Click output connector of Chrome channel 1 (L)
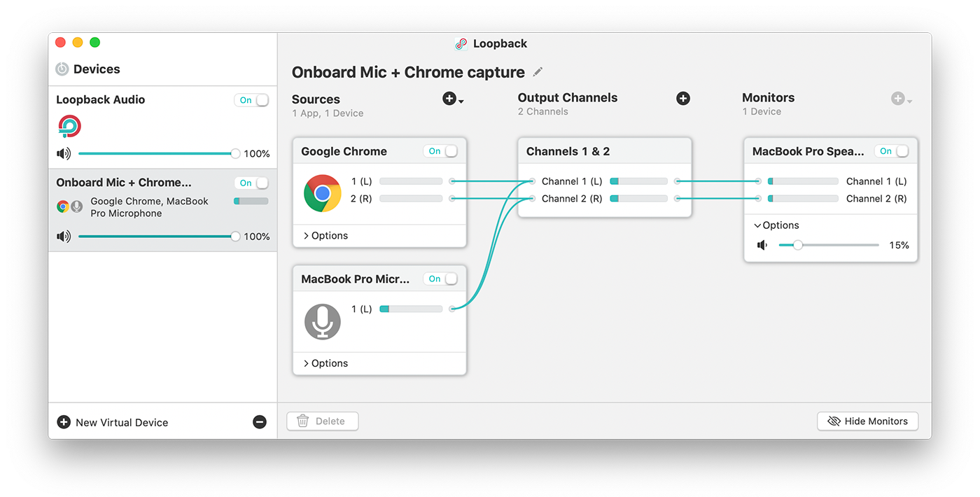 (452, 181)
